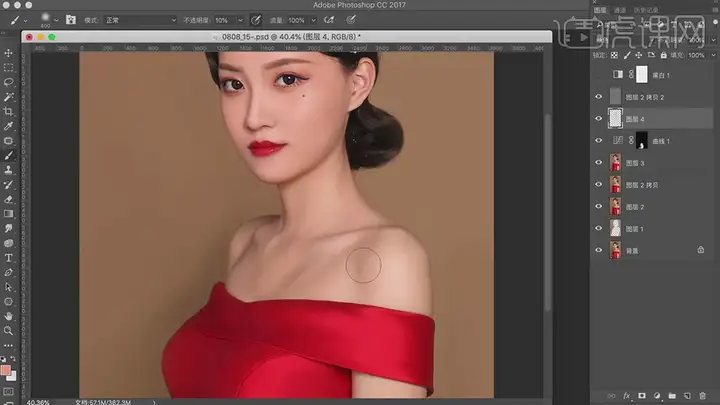720x405 pixels.
Task: Toggle lock all padlock icon
Action: click(664, 55)
